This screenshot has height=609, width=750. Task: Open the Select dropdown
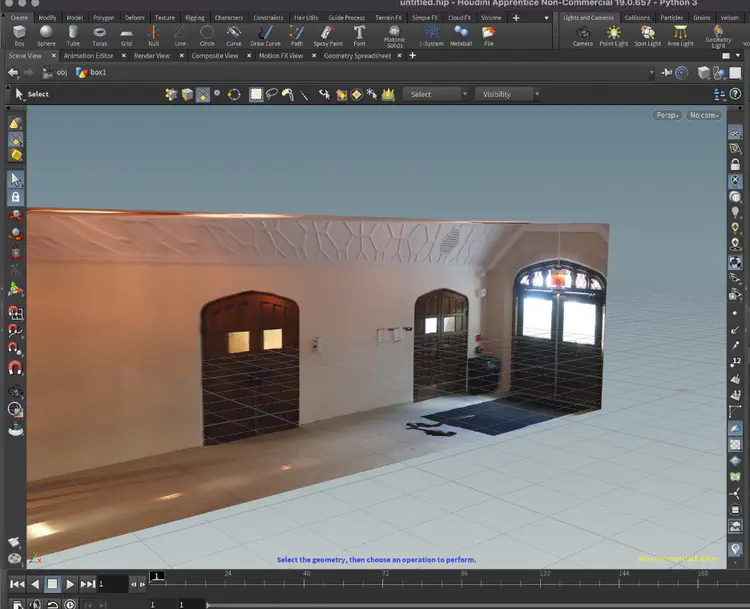[x=435, y=94]
